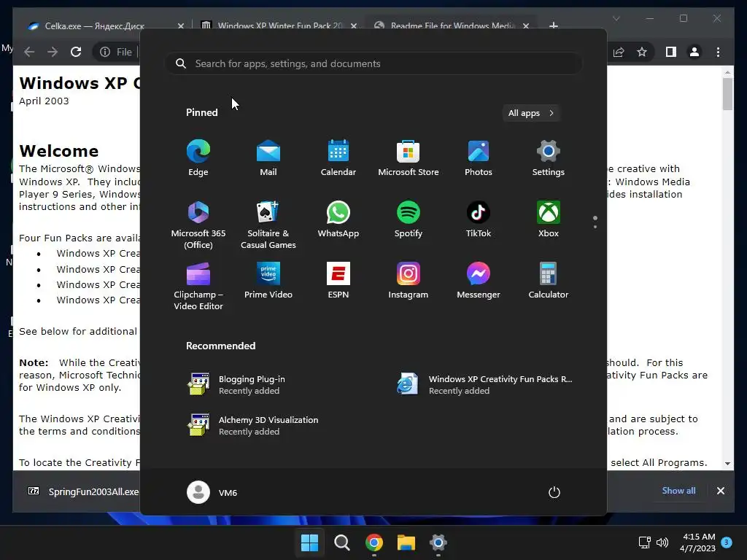Screen dimensions: 747x560
Task: Open the TikTok app
Action: 479,219
